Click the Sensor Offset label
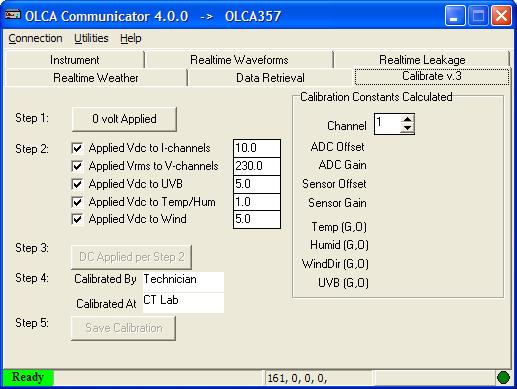The image size is (517, 389). [334, 184]
